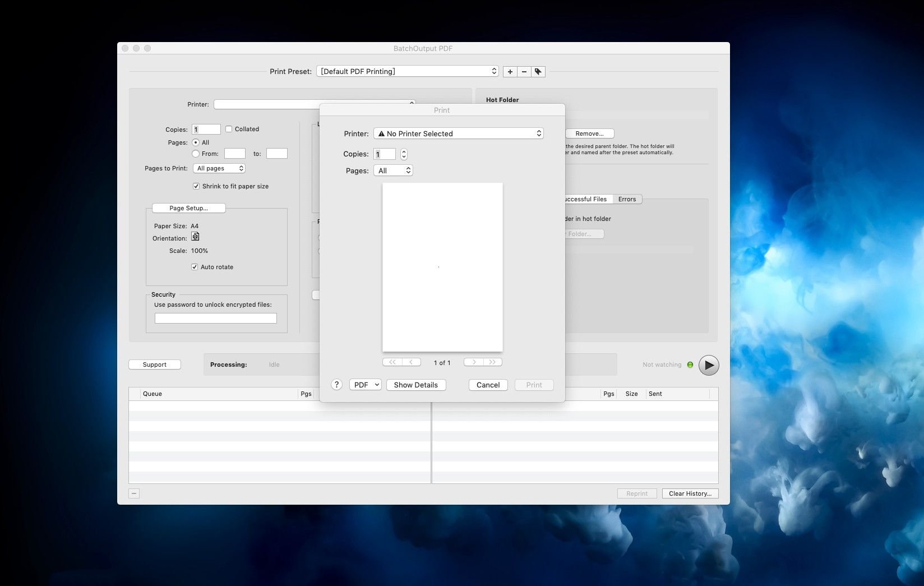Select the All pages radio button
The width and height of the screenshot is (924, 586).
(196, 142)
